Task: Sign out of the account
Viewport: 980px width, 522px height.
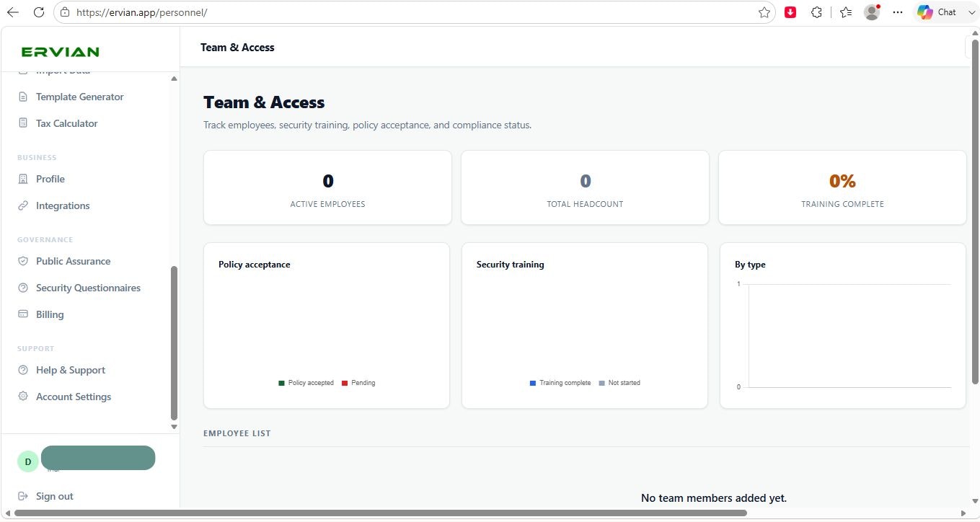Action: [55, 496]
